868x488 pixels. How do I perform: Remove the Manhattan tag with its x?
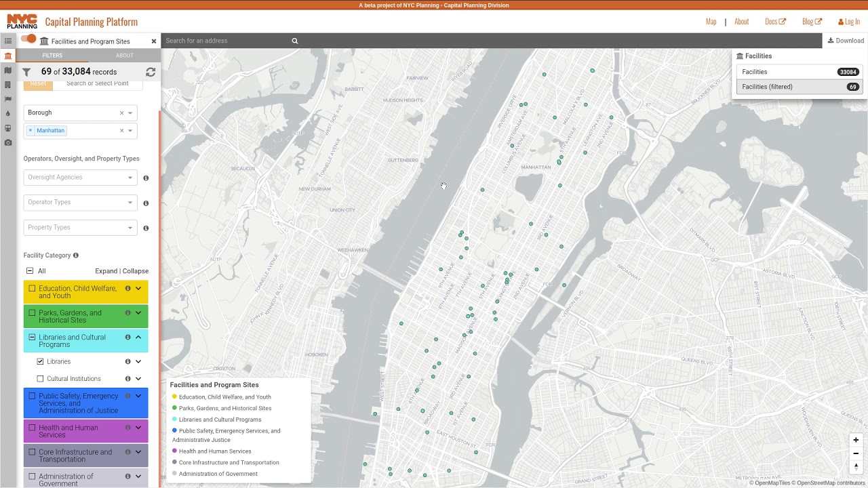click(x=31, y=130)
